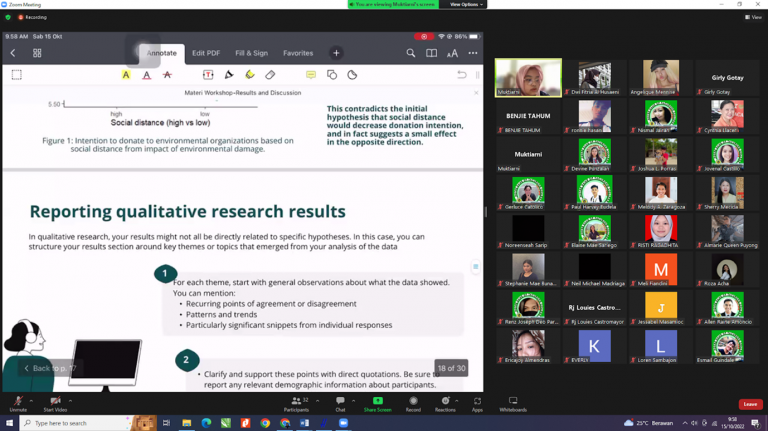Open the reading view book icon
Image resolution: width=768 pixels, height=431 pixels.
[432, 53]
